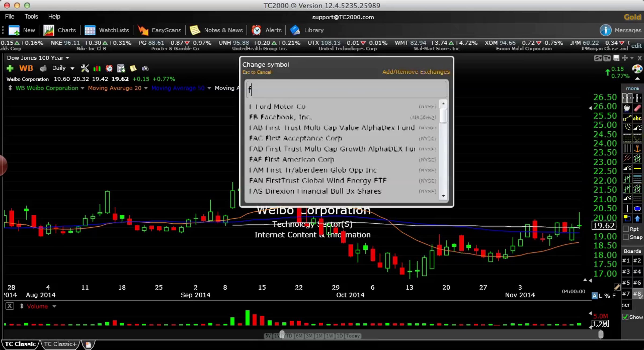Click the Change symbol search input field
This screenshot has height=350, width=644.
(346, 89)
